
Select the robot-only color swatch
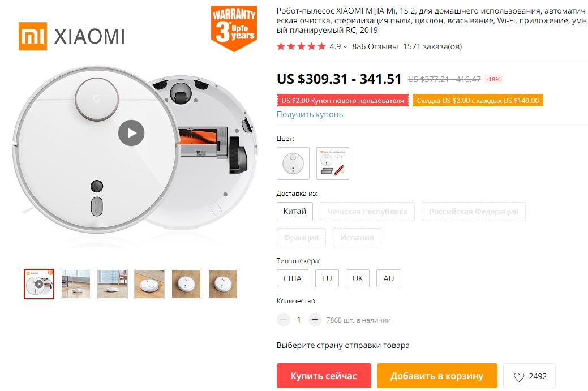click(x=293, y=164)
